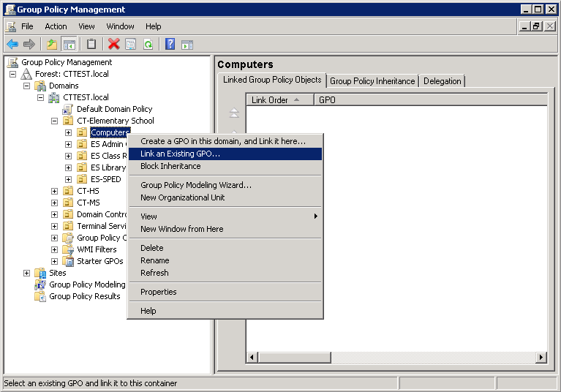Screen dimensions: 561x392
Task: Collapse the Forest: CTTEST.local node
Action: (13, 74)
